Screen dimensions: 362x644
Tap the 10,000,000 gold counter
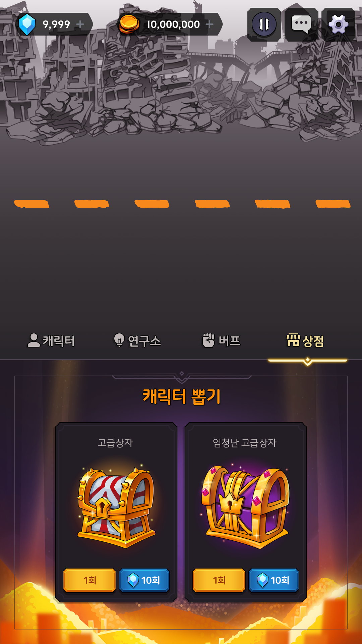[174, 24]
